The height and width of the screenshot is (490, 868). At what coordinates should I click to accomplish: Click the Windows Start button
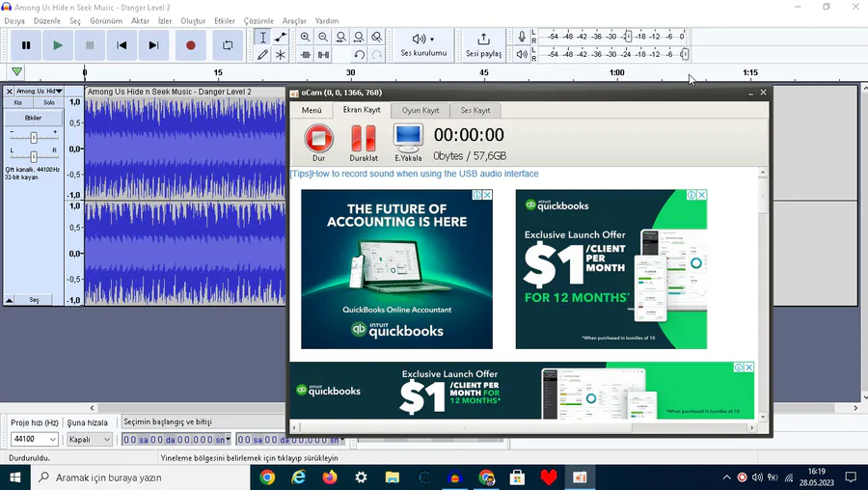(14, 477)
